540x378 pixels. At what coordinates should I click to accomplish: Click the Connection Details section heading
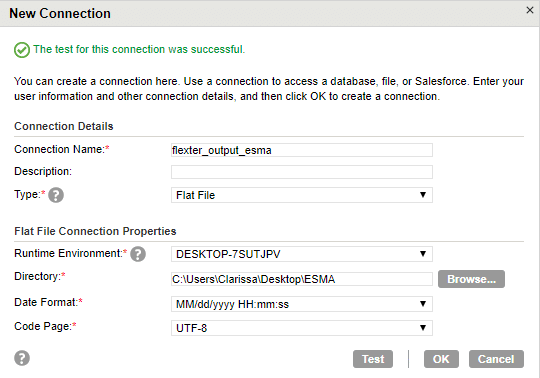click(x=64, y=126)
